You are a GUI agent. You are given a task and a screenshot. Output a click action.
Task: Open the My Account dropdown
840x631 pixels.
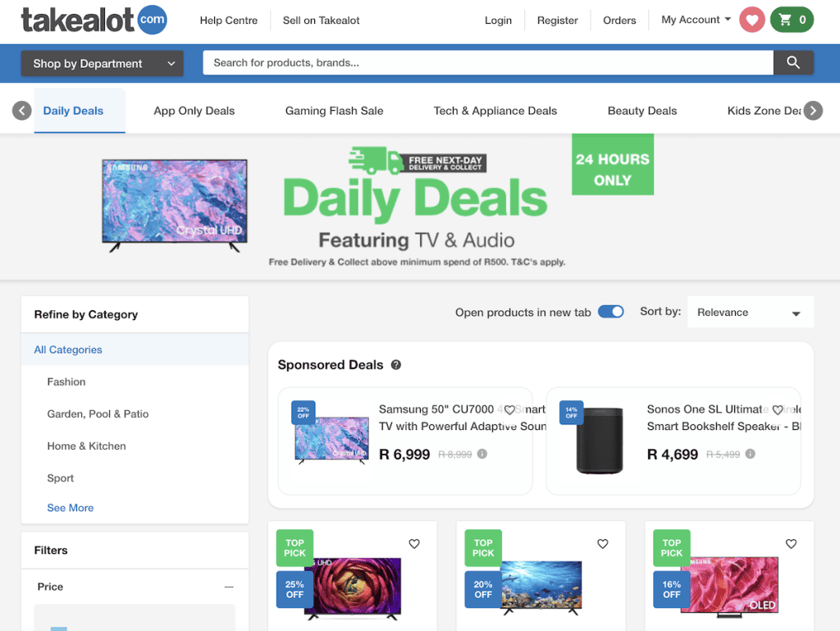click(695, 20)
